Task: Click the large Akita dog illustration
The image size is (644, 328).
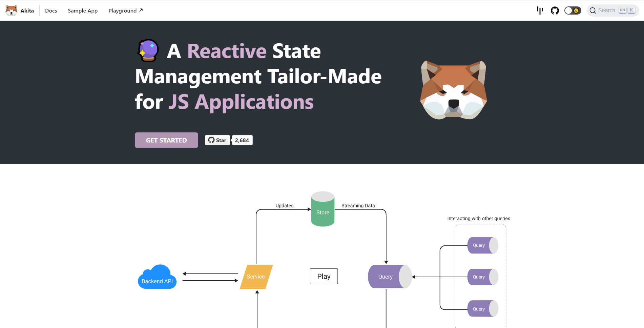Action: tap(453, 90)
